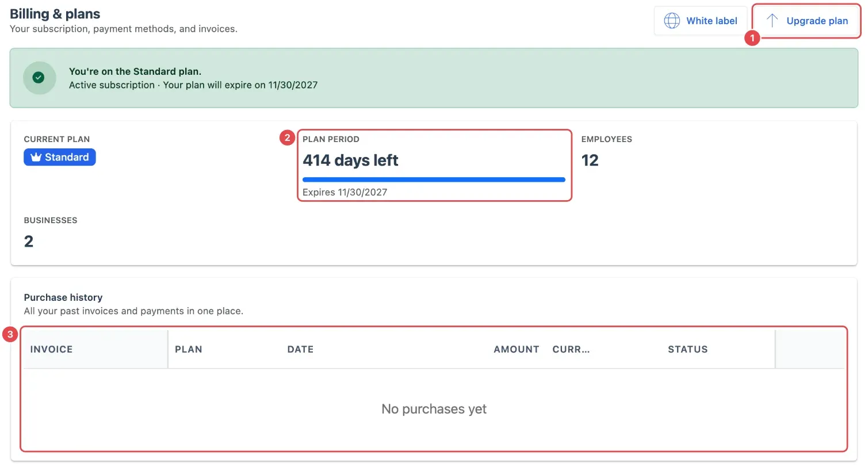This screenshot has width=868, height=467.
Task: Click the truncated CURR… column header
Action: (x=571, y=349)
